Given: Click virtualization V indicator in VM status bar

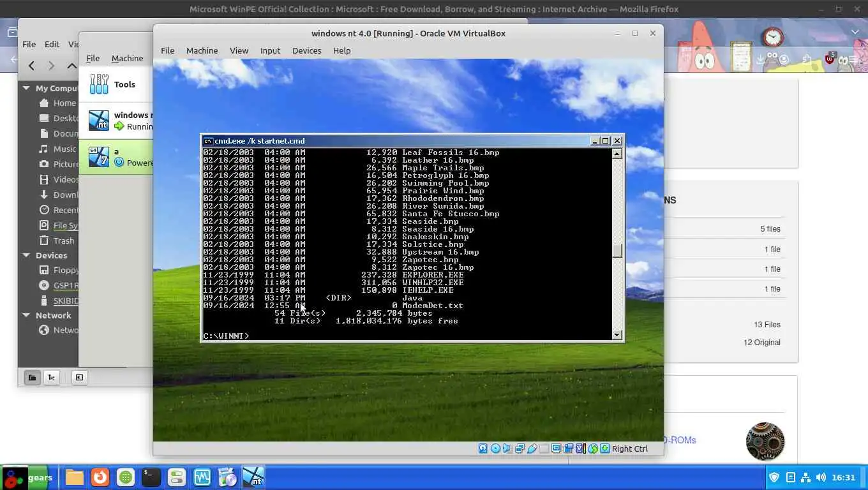Looking at the screenshot, I should [580, 449].
